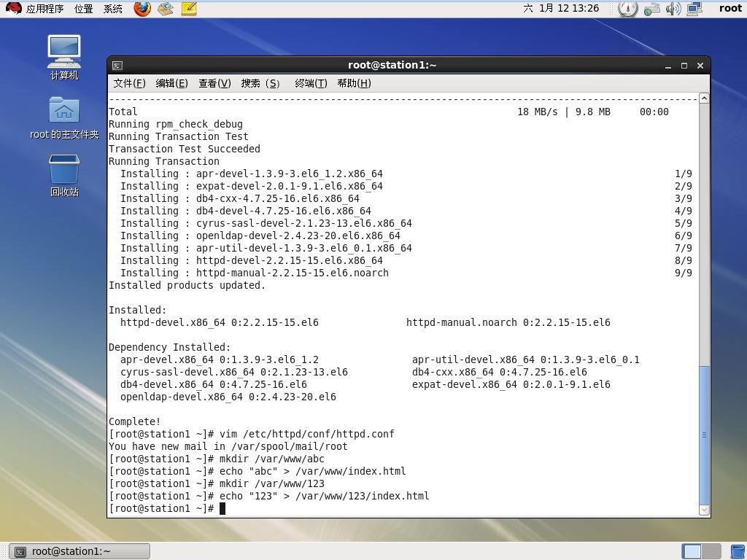Maximize the terminal window
The image size is (747, 560).
click(x=684, y=66)
